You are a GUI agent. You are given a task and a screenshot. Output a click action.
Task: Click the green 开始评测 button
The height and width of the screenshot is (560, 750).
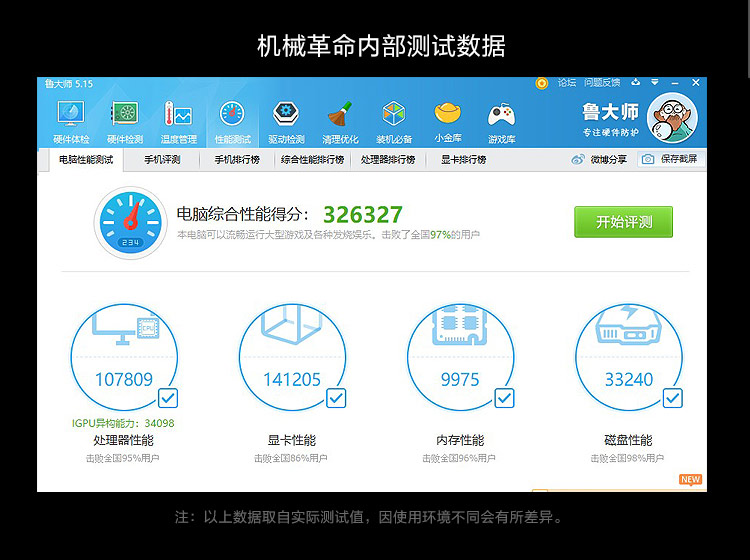tap(623, 222)
